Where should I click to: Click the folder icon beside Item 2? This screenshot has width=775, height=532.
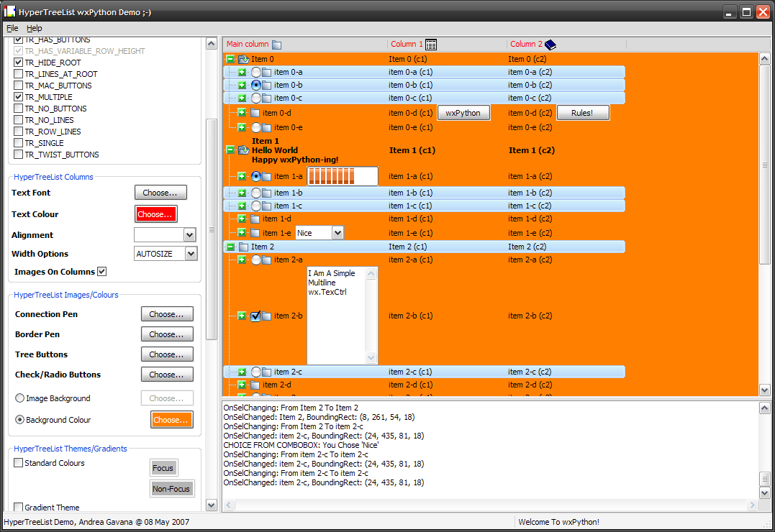(243, 247)
